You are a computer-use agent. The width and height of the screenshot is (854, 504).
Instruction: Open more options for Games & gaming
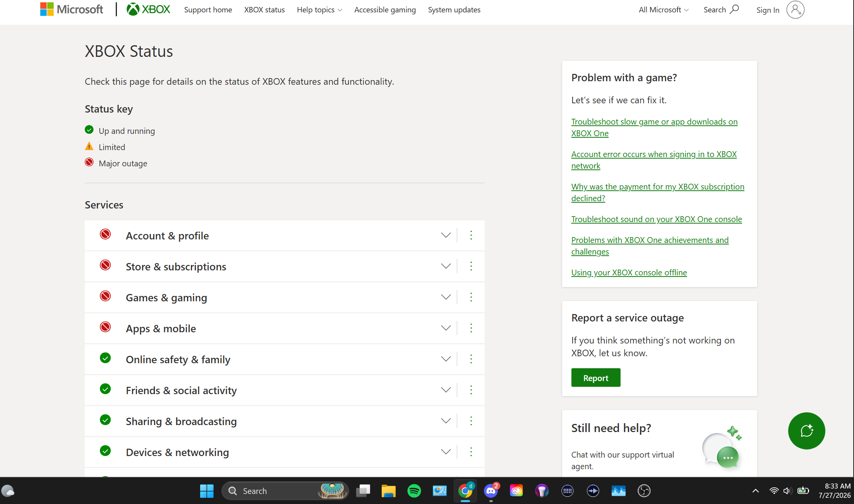(x=471, y=297)
